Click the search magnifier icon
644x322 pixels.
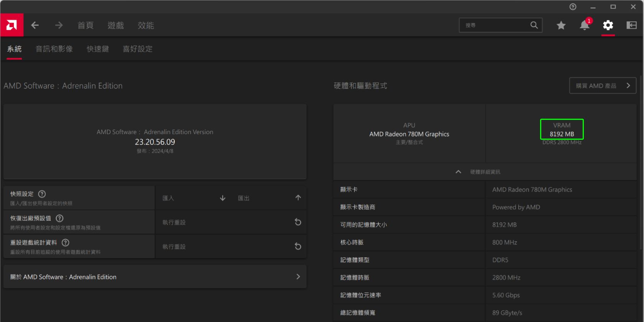(534, 25)
